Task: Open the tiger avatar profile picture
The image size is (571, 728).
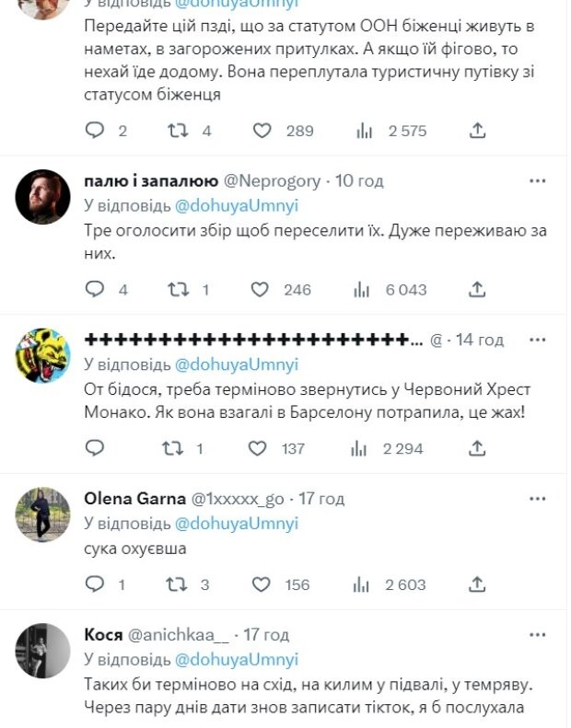Action: (x=43, y=355)
